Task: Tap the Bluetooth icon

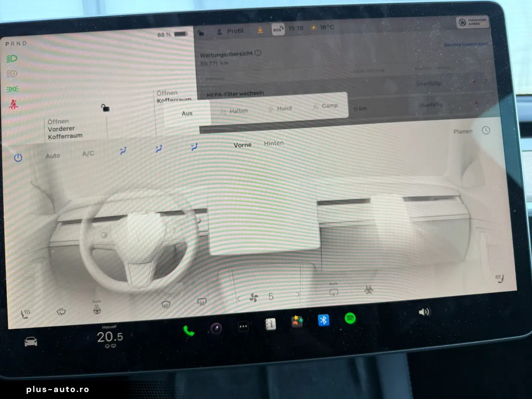Action: coord(324,320)
